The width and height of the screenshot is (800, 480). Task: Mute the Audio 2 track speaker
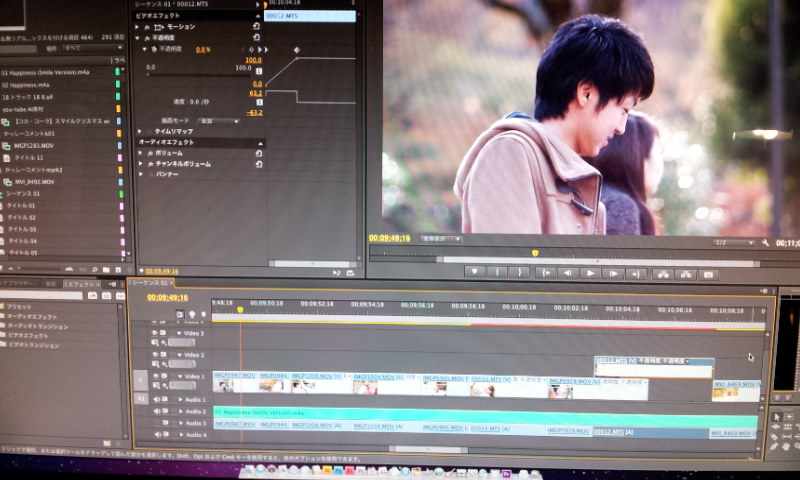coord(157,411)
